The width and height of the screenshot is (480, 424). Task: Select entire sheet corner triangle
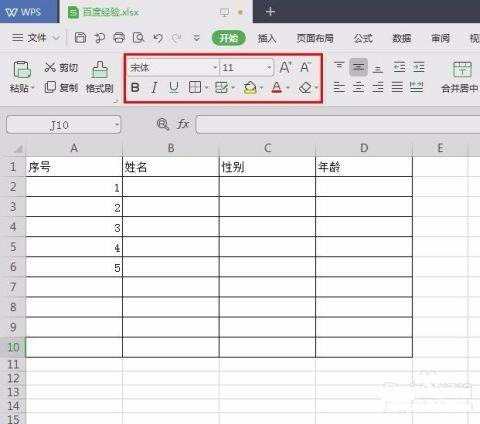pos(18,148)
